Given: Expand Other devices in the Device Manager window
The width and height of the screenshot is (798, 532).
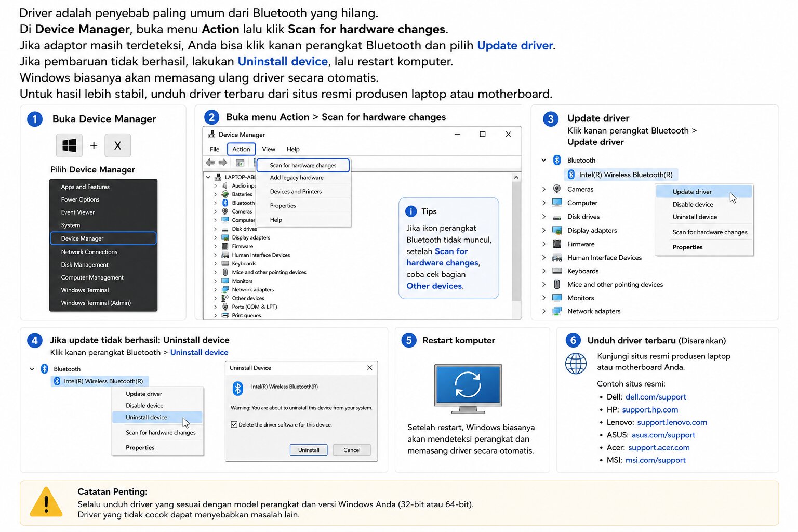Looking at the screenshot, I should coord(216,298).
